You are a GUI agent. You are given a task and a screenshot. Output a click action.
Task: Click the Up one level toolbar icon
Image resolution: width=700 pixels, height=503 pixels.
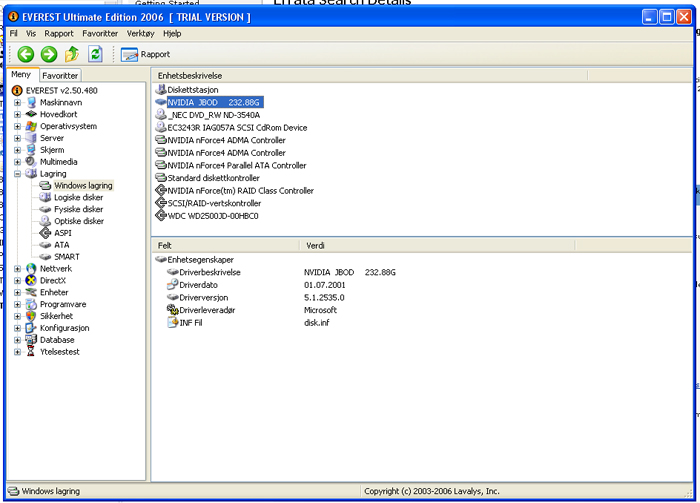pos(72,54)
